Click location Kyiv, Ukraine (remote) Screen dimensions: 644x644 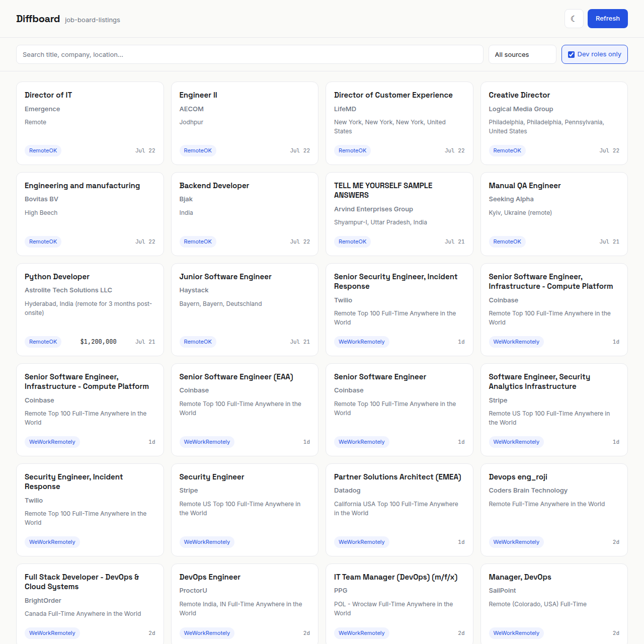tap(520, 213)
